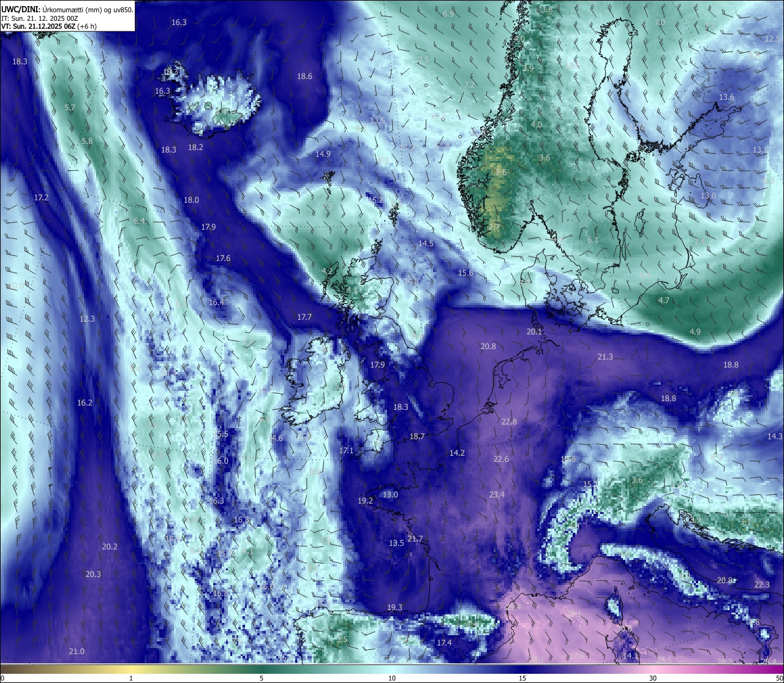Click the 18.2 value south of Iceland
The height and width of the screenshot is (683, 784).
coord(195,148)
